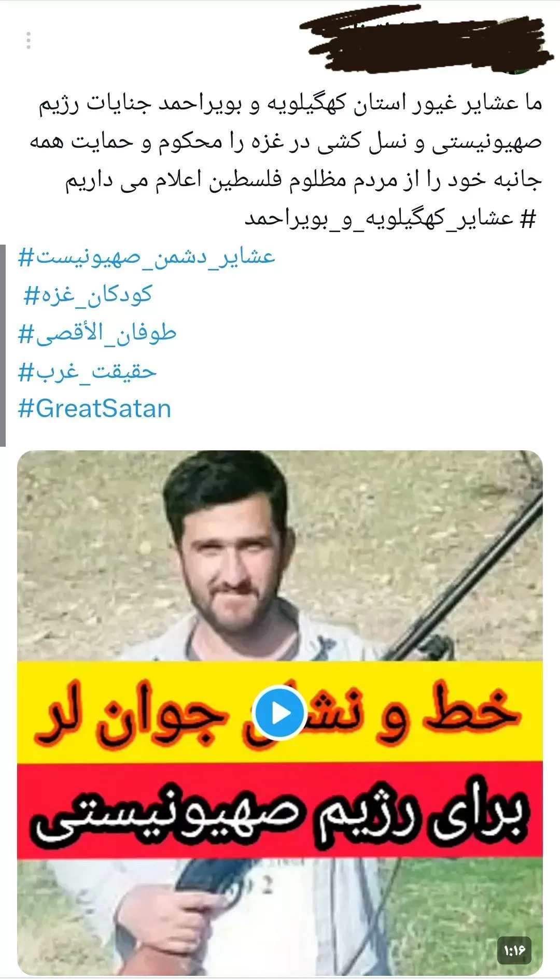Tap the hashtag #طوفان_الأقصی
The image size is (560, 980).
(x=97, y=333)
